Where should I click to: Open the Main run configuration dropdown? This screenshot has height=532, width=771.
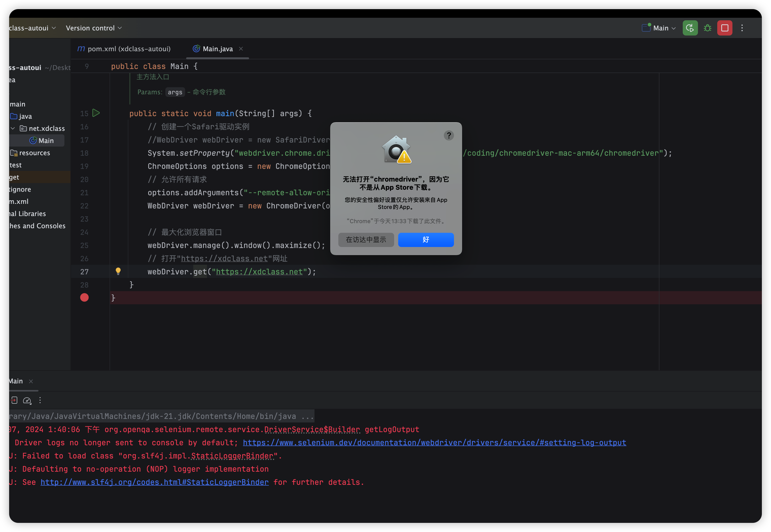tap(659, 28)
